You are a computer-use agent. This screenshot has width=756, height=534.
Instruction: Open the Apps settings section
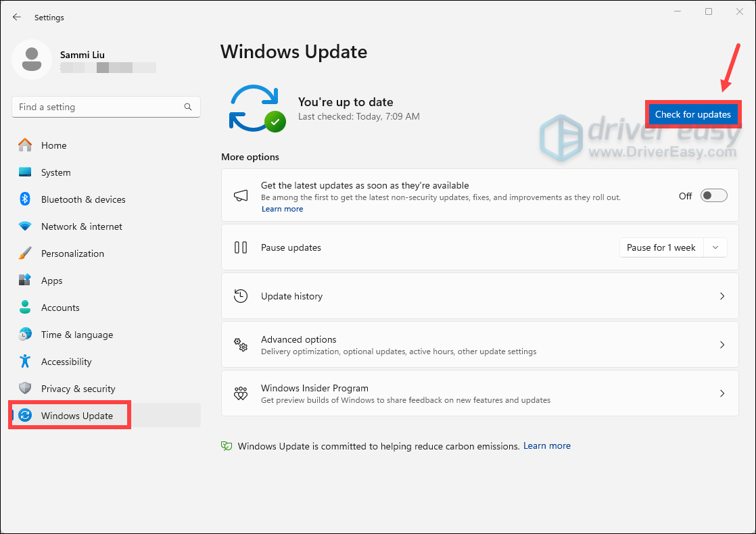[51, 281]
